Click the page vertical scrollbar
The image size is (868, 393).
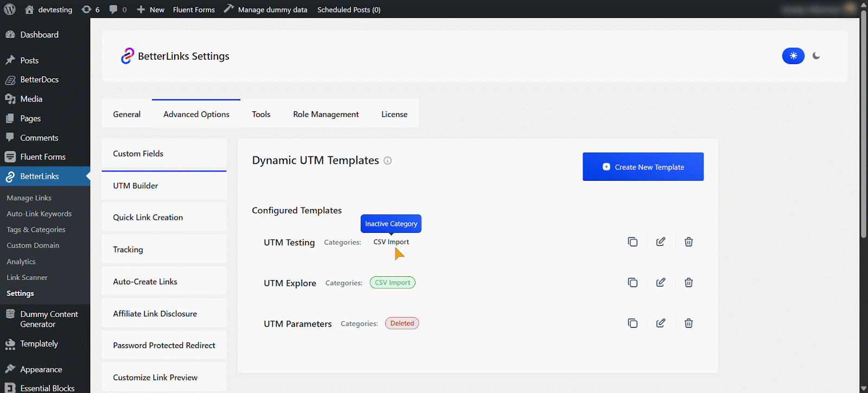coord(864,163)
